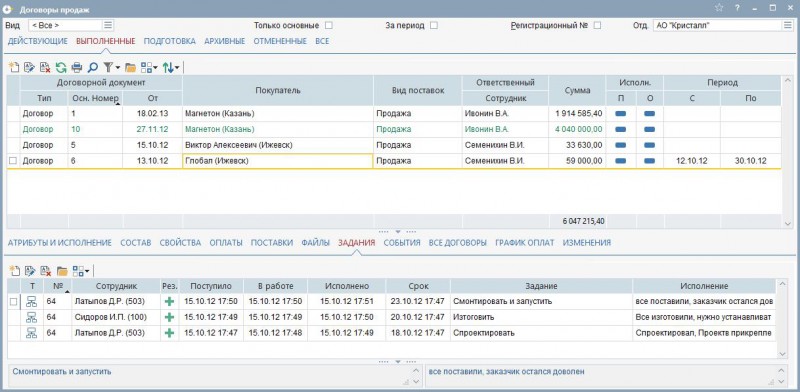Collapse panel via splitter arrow below tasks table
This screenshot has width=800, height=392.
(x=398, y=361)
